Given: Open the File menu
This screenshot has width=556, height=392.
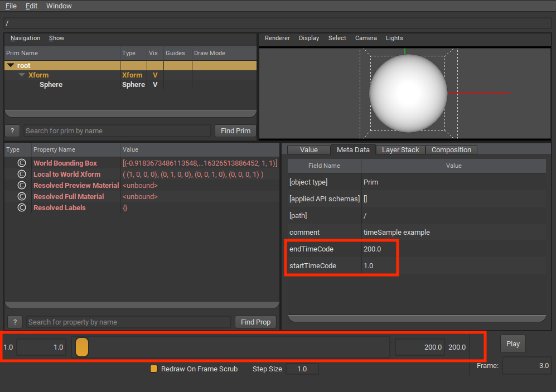Looking at the screenshot, I should (11, 6).
